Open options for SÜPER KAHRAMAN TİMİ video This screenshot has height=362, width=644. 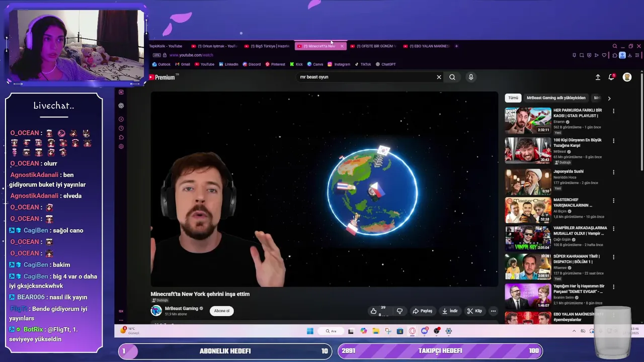click(x=613, y=257)
